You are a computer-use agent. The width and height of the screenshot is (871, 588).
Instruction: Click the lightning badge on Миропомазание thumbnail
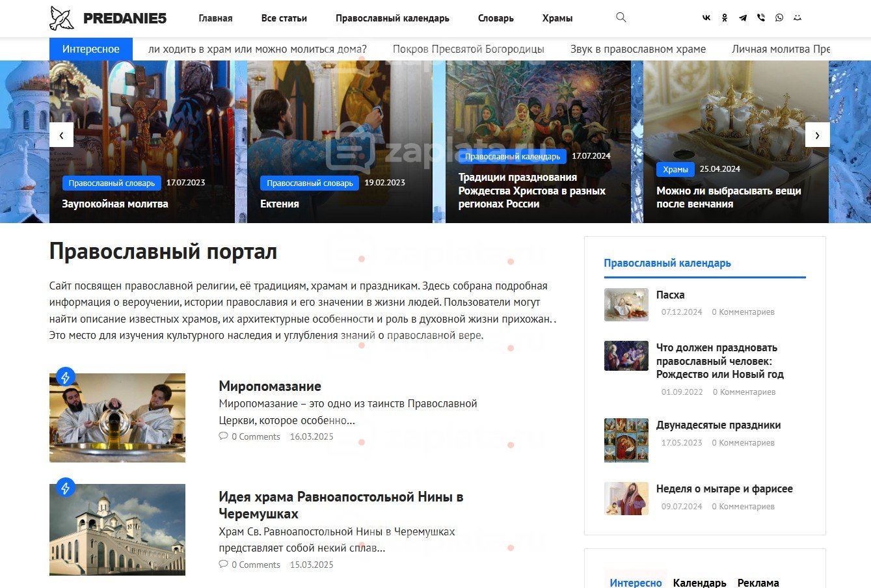click(x=65, y=377)
